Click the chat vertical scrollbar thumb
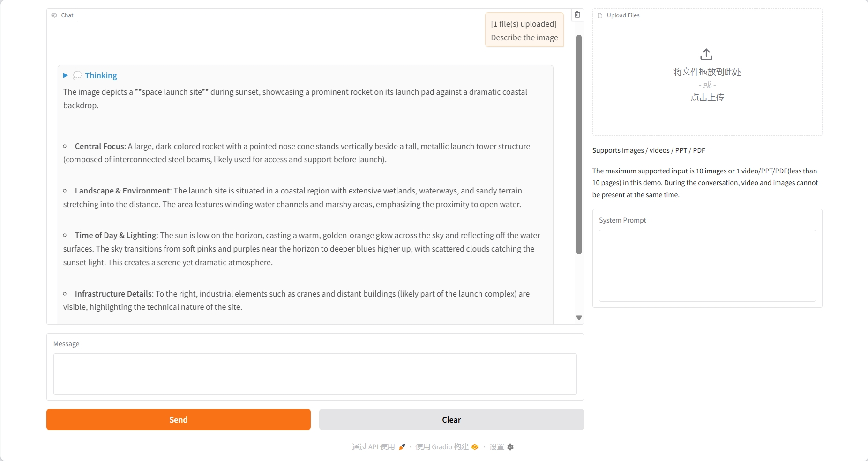The height and width of the screenshot is (461, 868). pyautogui.click(x=579, y=144)
